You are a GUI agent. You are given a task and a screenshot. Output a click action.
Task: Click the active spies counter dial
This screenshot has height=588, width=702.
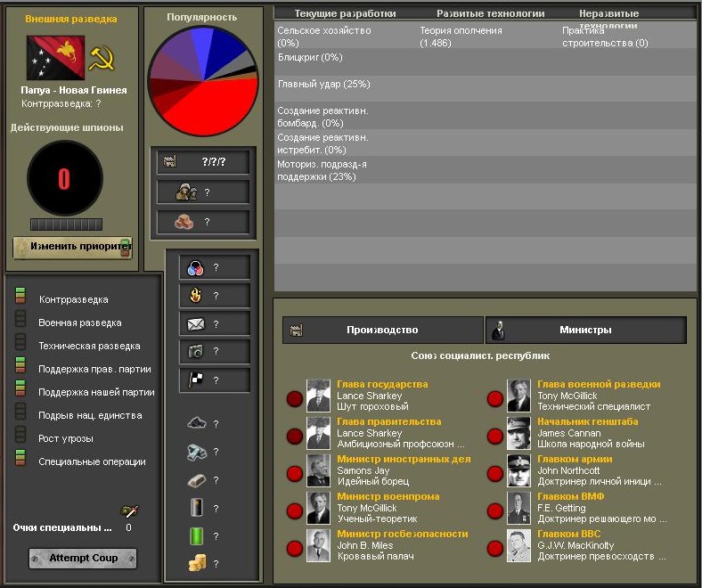click(65, 178)
